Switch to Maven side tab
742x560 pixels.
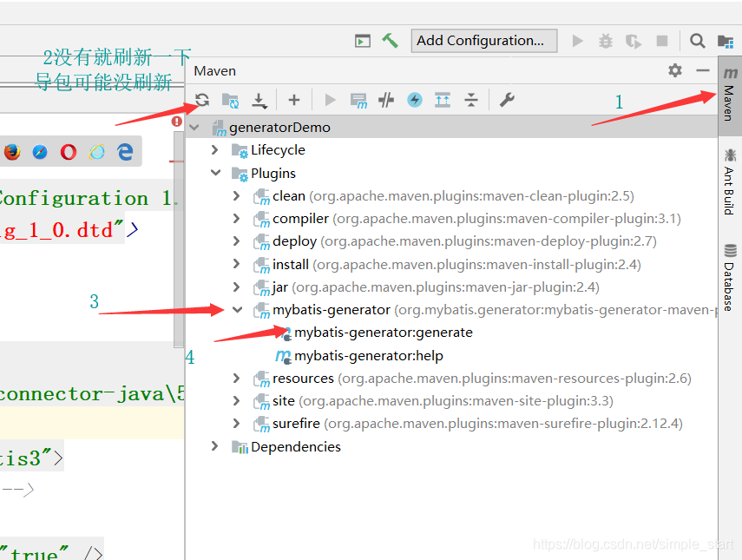click(x=730, y=95)
